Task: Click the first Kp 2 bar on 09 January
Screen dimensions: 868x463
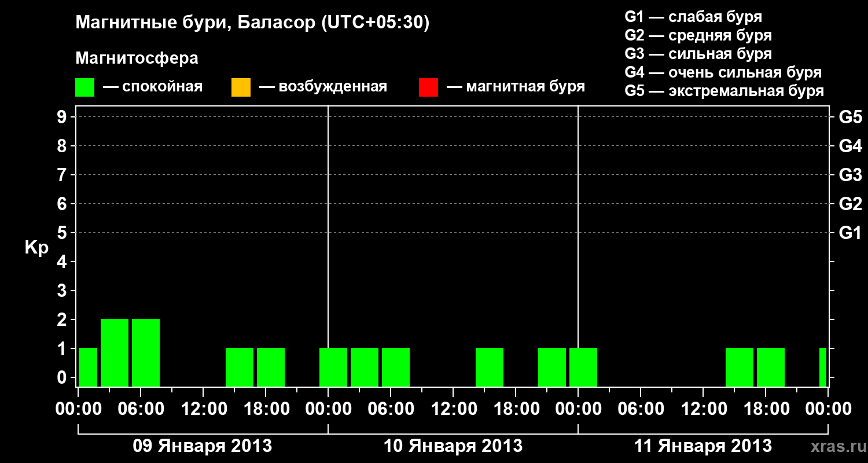Action: click(115, 352)
